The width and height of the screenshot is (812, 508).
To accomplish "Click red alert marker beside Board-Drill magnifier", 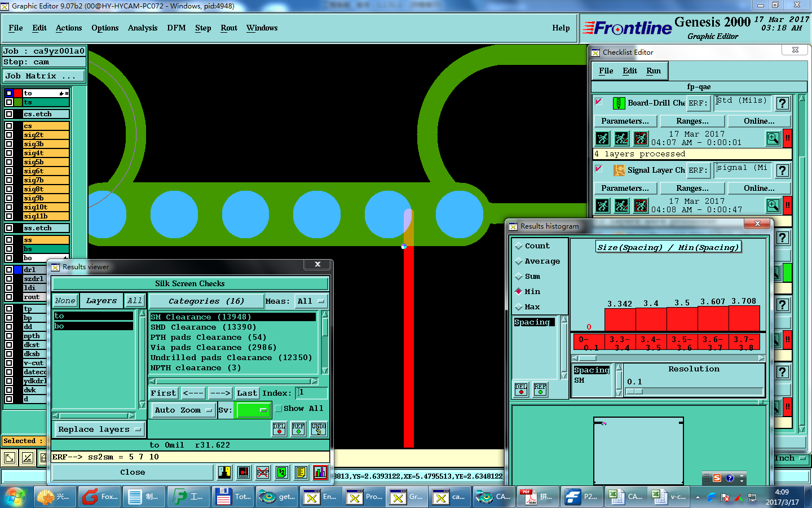I will click(x=787, y=138).
